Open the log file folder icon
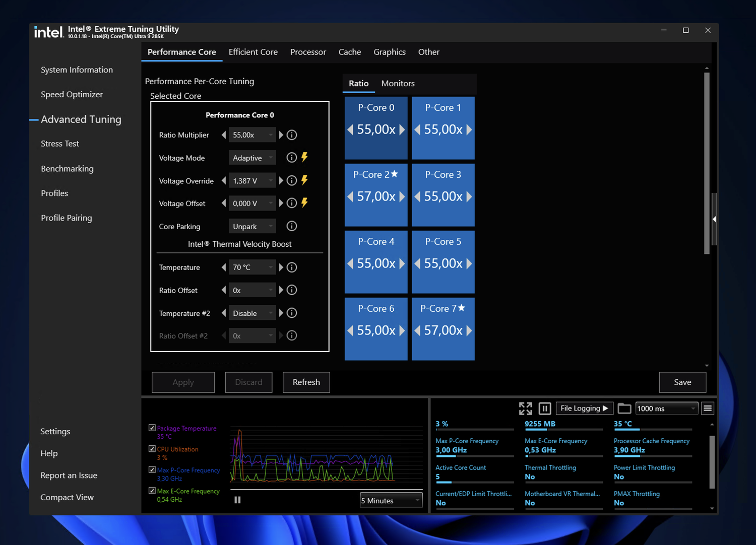This screenshot has width=756, height=545. click(624, 408)
